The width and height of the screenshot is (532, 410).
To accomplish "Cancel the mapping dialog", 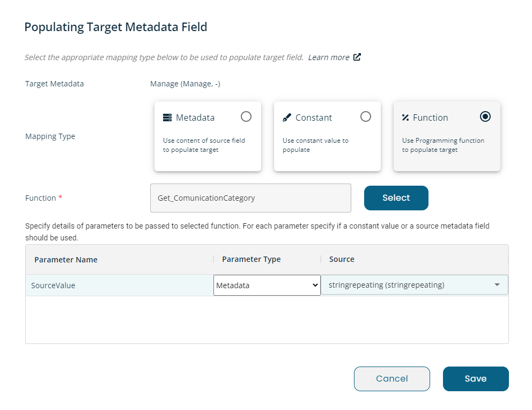I will click(x=392, y=379).
